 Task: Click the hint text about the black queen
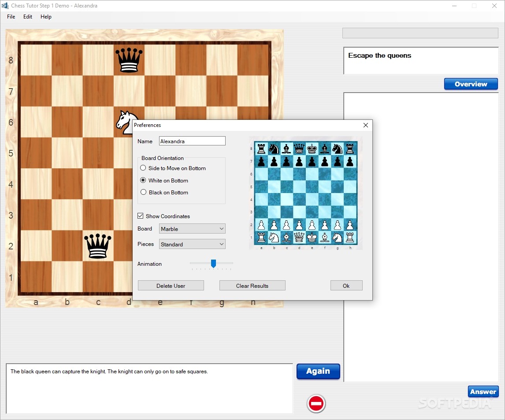[x=109, y=372]
